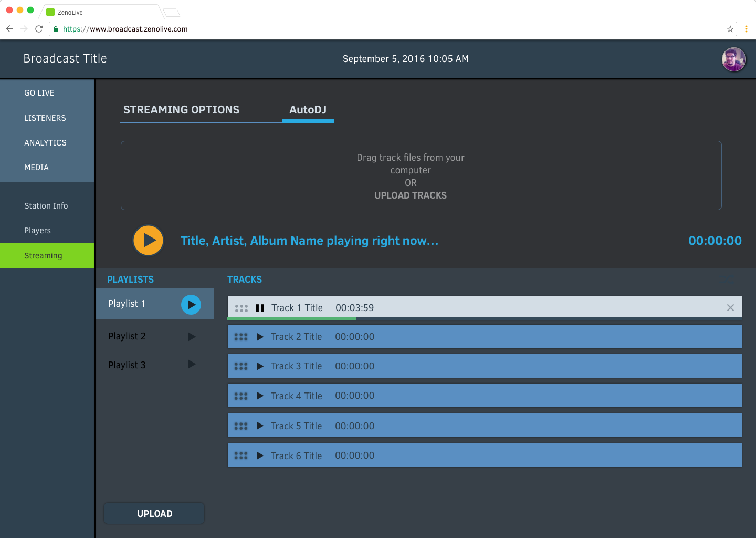This screenshot has width=756, height=538.
Task: Click the drag handle of Track 6 Title
Action: coord(241,456)
